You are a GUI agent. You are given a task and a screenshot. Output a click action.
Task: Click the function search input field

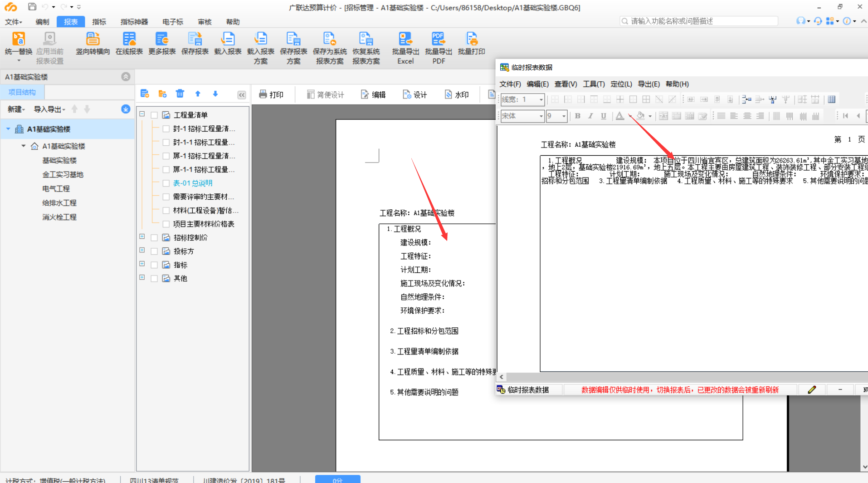[x=699, y=21]
